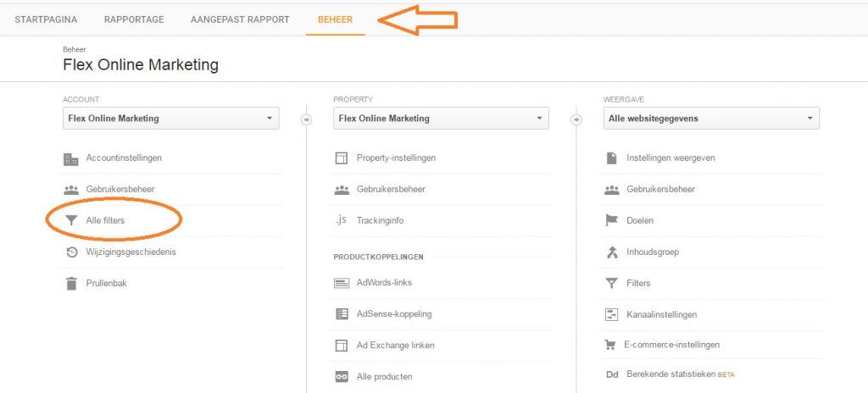Viewport: 868px width, 393px height.
Task: Click the Wijzigingsgeschiedenis history clock icon
Action: (x=71, y=252)
